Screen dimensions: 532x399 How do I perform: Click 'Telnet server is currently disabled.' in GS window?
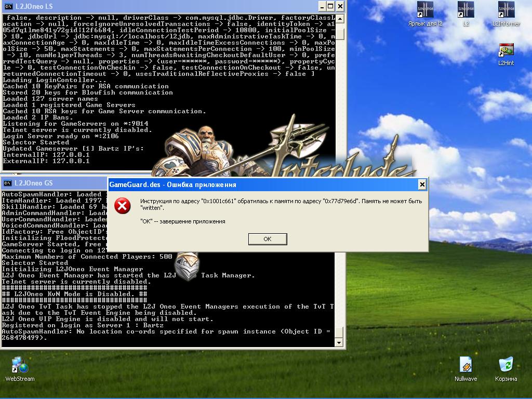coord(76,282)
